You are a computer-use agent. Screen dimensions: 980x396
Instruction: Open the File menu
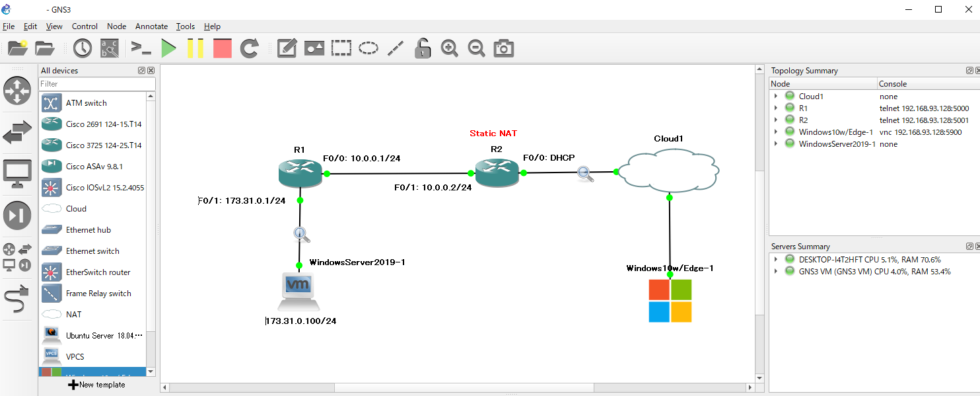pyautogui.click(x=9, y=26)
